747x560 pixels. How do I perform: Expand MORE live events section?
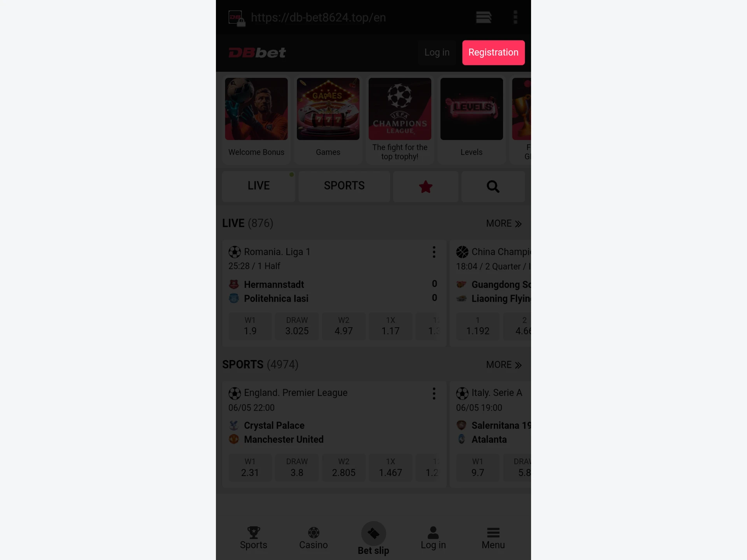[x=503, y=223]
